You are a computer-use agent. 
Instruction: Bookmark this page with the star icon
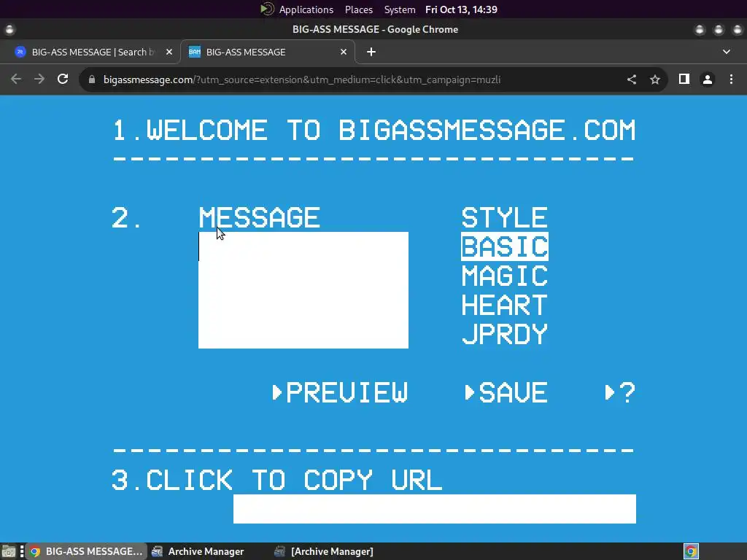(x=655, y=79)
